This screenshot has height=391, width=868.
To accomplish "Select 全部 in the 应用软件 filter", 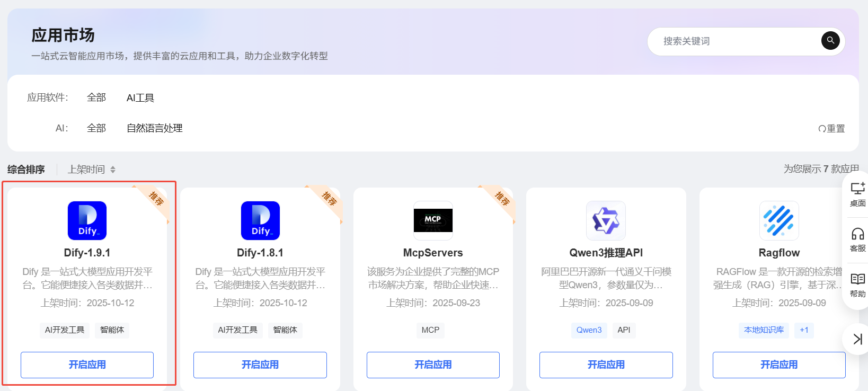I will (x=96, y=97).
